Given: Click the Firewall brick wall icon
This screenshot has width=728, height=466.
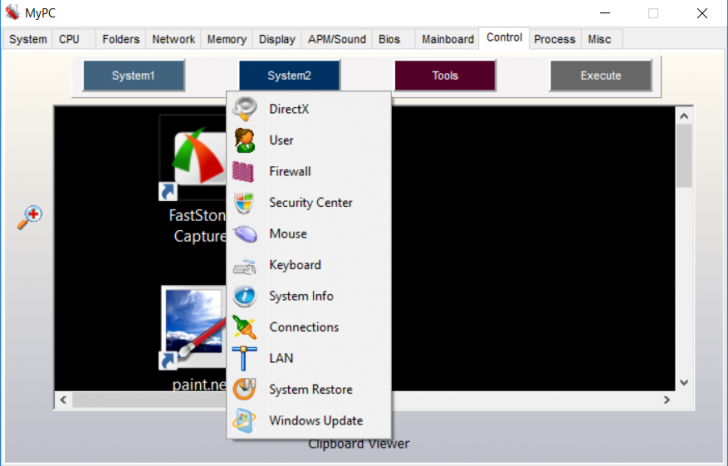Looking at the screenshot, I should (243, 172).
